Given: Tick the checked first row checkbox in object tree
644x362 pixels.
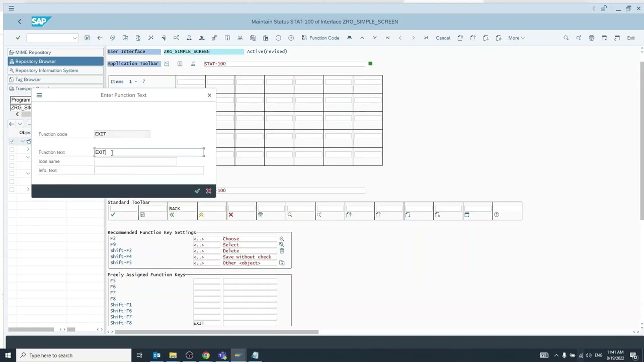Looking at the screenshot, I should point(12,141).
